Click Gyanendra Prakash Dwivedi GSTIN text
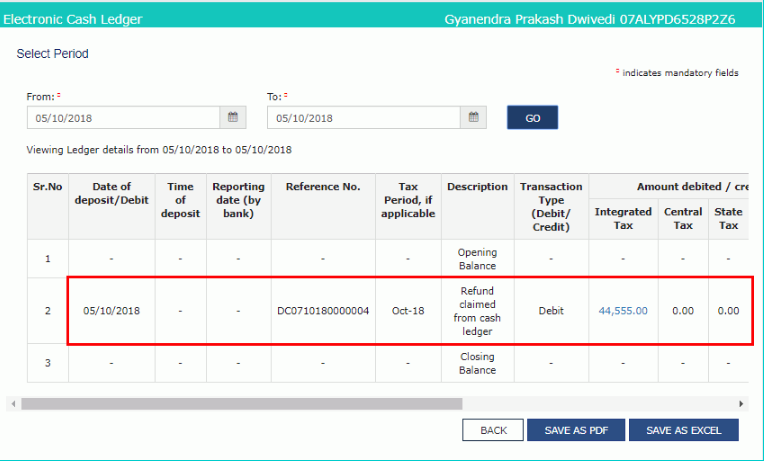Viewport: 767px width, 465px height. (589, 19)
